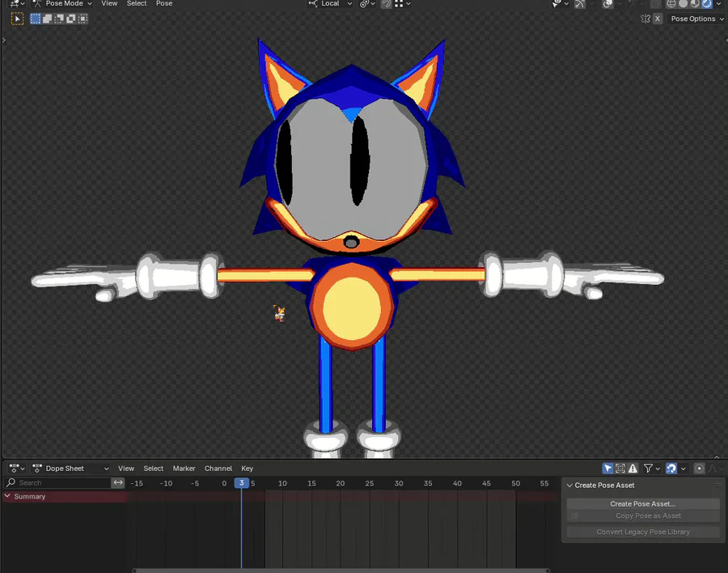The height and width of the screenshot is (573, 728).
Task: Open viewport shading options dropdown
Action: (x=719, y=4)
